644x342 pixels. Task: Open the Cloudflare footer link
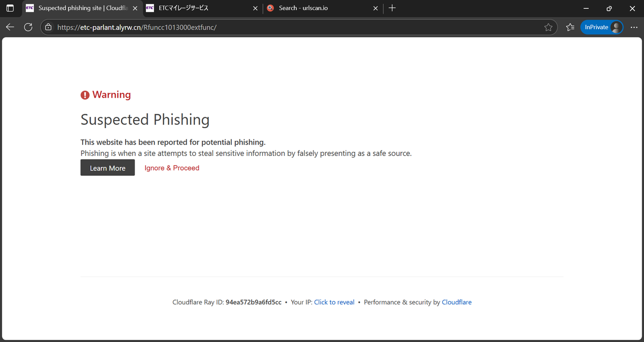coord(456,302)
